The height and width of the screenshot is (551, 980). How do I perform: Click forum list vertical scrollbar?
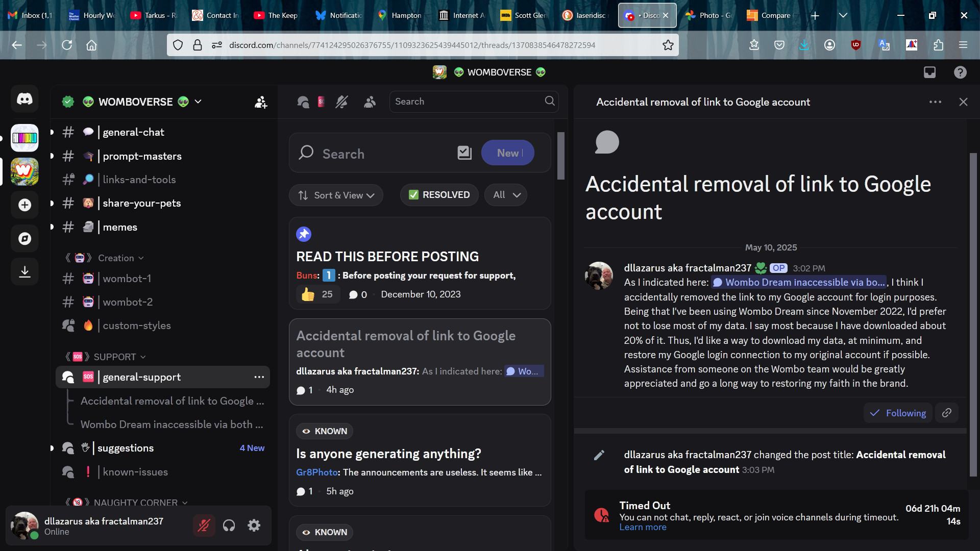click(560, 156)
